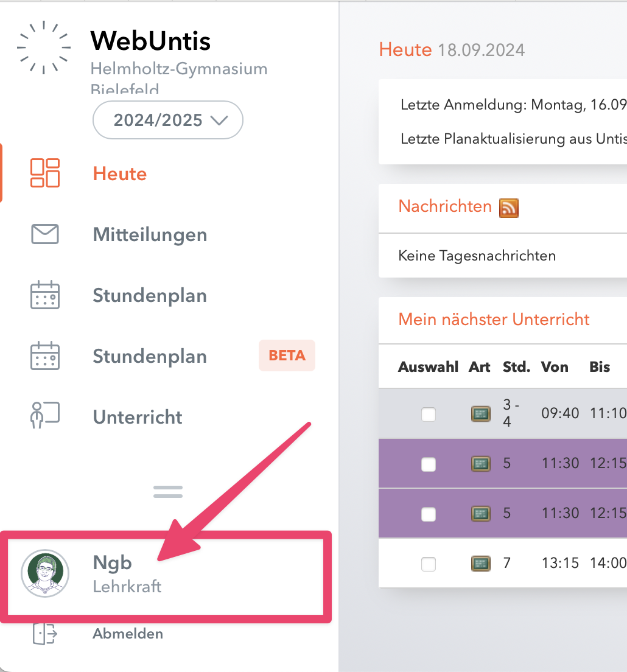Screen dimensions: 627x672
Task: Click the Ngb profile avatar picture
Action: pos(45,573)
